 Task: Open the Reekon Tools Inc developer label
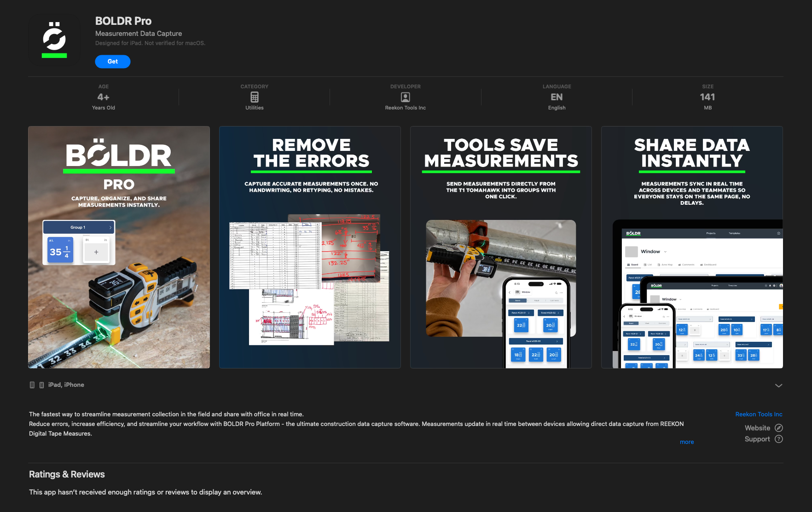406,108
